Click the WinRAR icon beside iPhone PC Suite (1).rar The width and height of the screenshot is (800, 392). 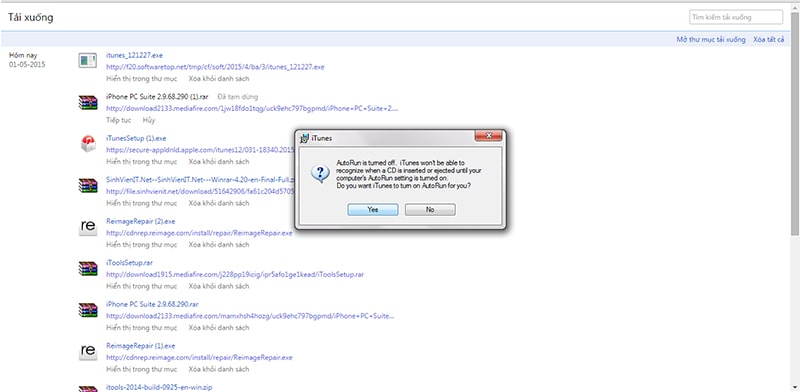point(88,102)
